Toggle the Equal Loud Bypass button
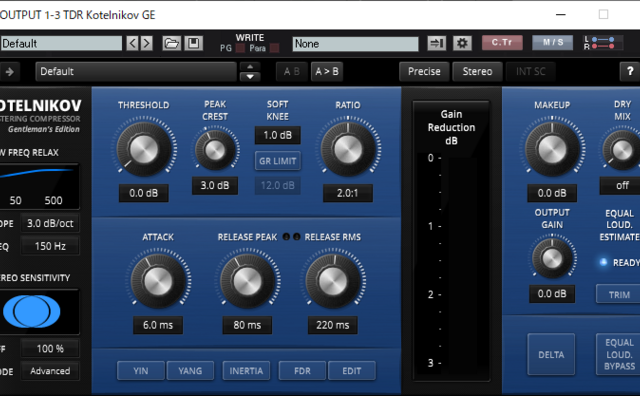Screen dimensions: 640x396 coord(618,355)
